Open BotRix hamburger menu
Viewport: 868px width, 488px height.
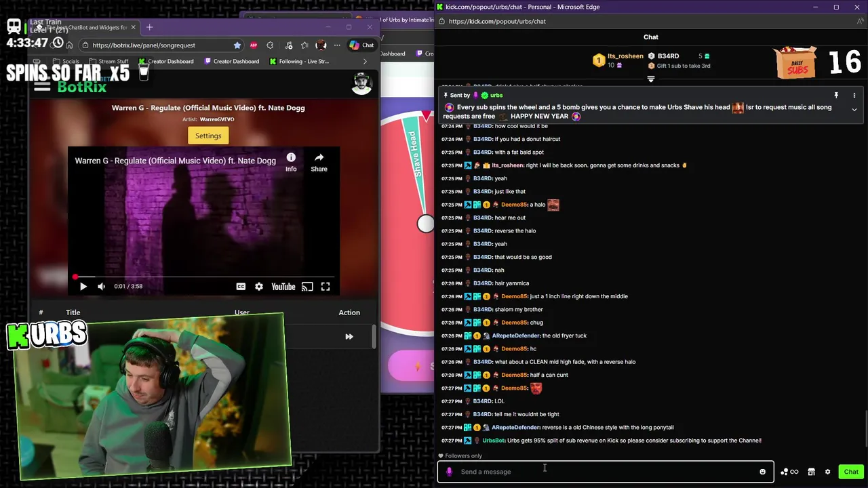click(x=42, y=86)
